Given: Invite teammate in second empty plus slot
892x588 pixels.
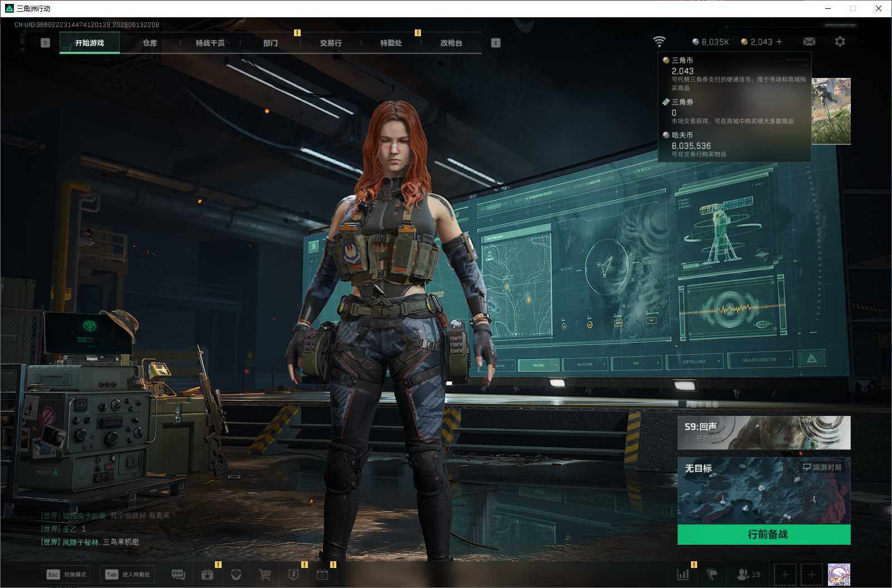Looking at the screenshot, I should (812, 574).
